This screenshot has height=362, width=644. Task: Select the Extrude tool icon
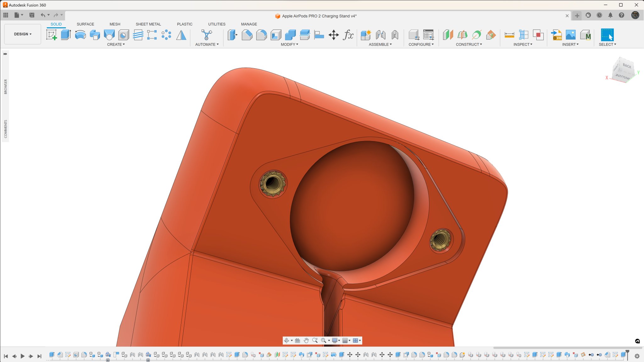[66, 35]
